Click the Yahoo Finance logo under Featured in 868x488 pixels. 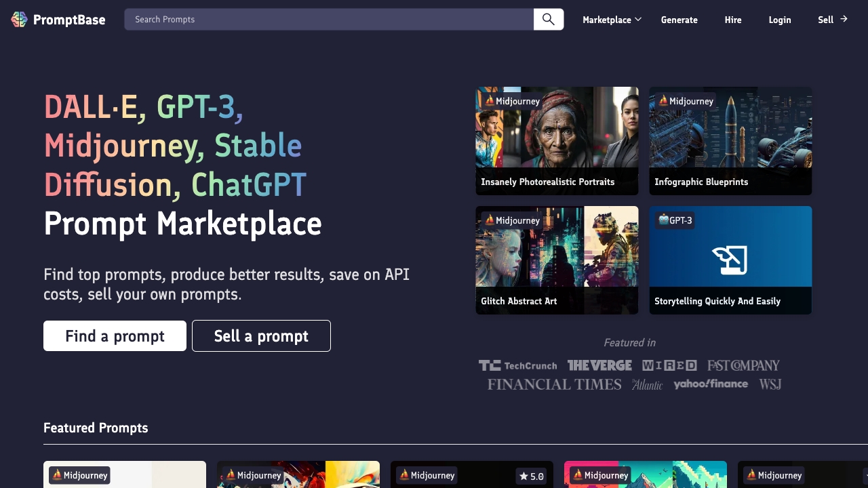point(711,384)
